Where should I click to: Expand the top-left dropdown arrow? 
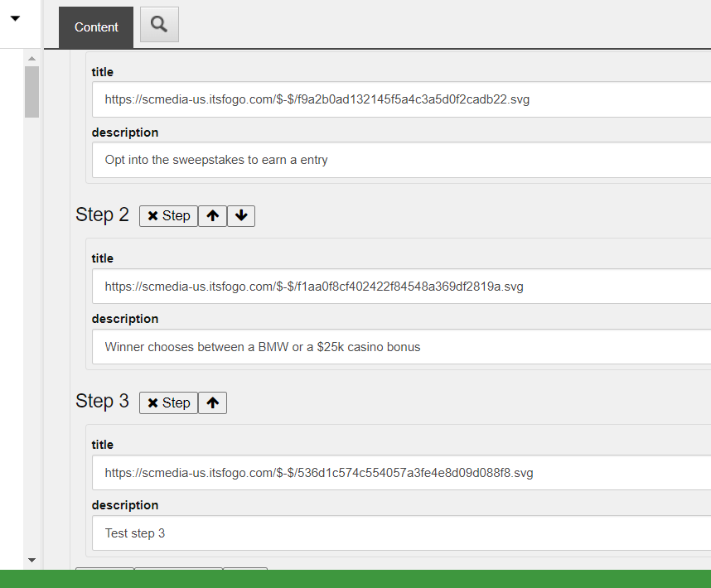(15, 18)
